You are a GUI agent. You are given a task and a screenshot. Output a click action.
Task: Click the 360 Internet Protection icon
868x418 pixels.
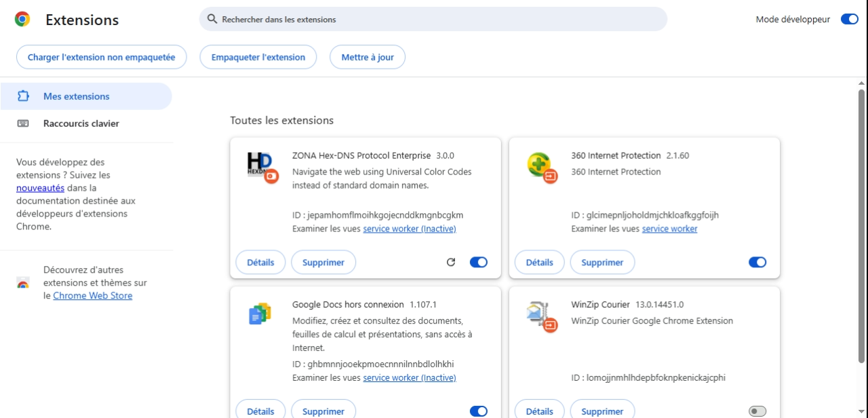click(x=541, y=167)
